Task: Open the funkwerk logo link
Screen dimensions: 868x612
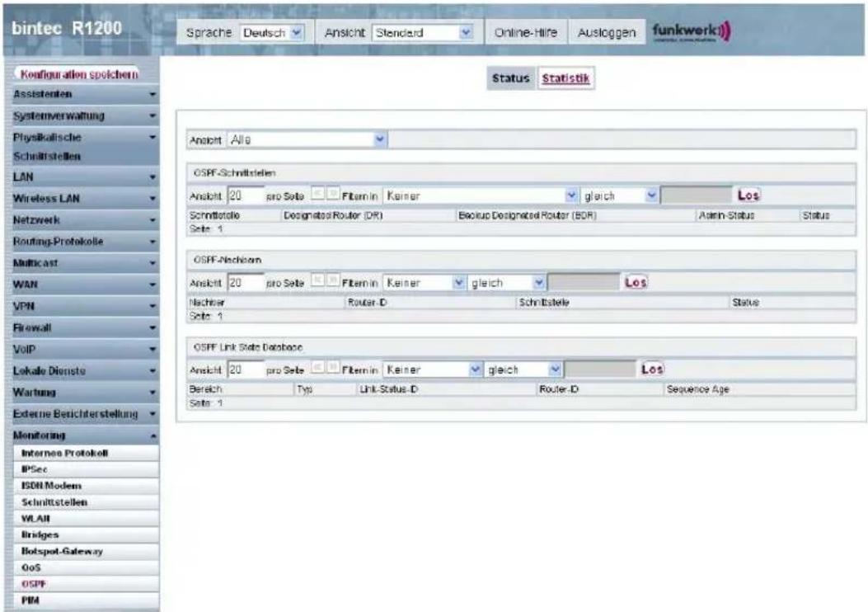Action: point(692,31)
